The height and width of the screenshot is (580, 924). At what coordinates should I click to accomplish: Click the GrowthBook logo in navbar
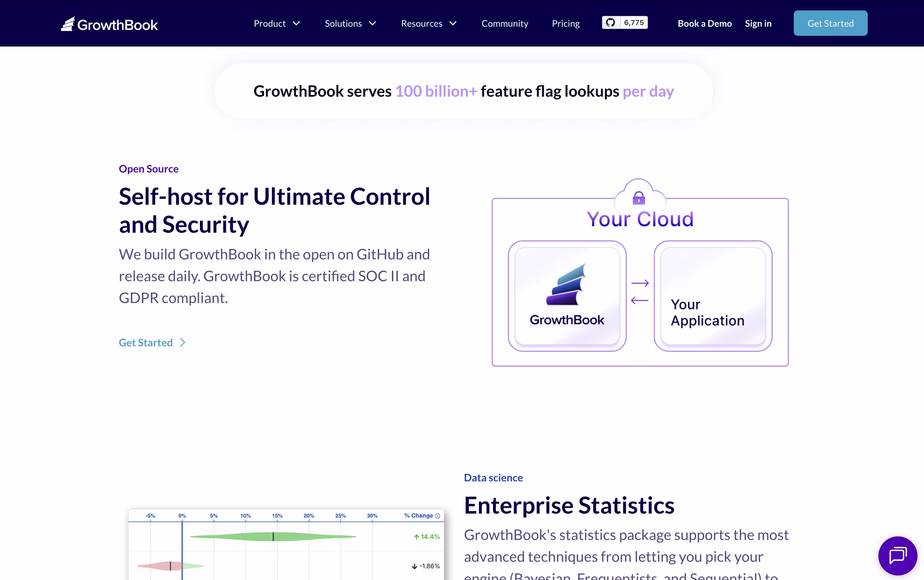(109, 24)
